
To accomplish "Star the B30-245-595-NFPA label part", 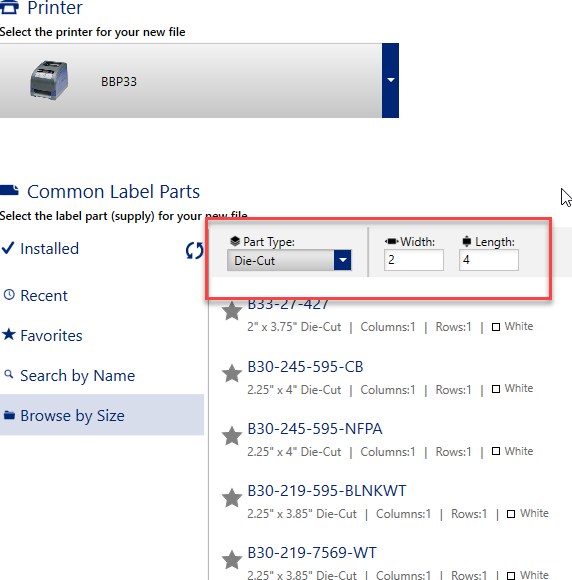I will (232, 435).
